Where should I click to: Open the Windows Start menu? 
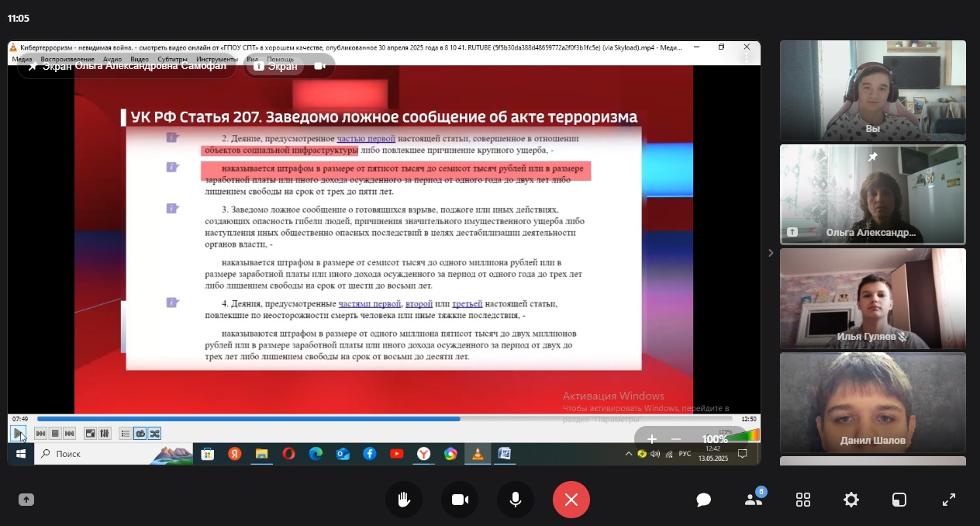pos(21,454)
